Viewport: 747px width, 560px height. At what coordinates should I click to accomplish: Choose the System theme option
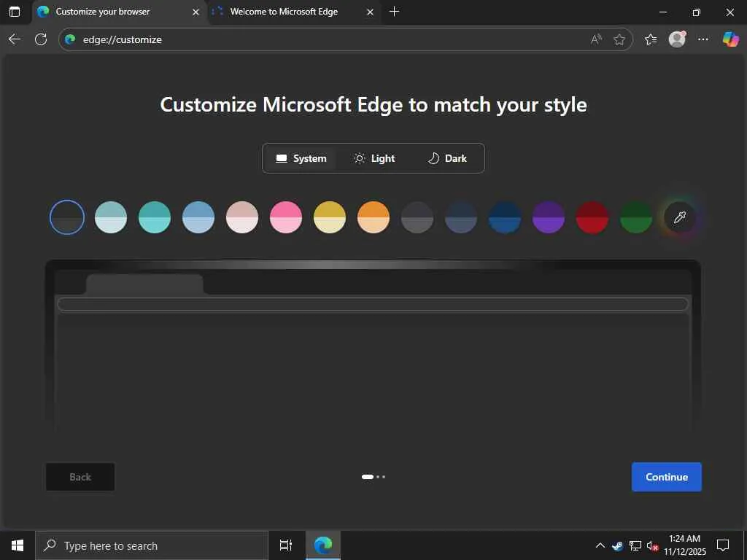coord(301,158)
